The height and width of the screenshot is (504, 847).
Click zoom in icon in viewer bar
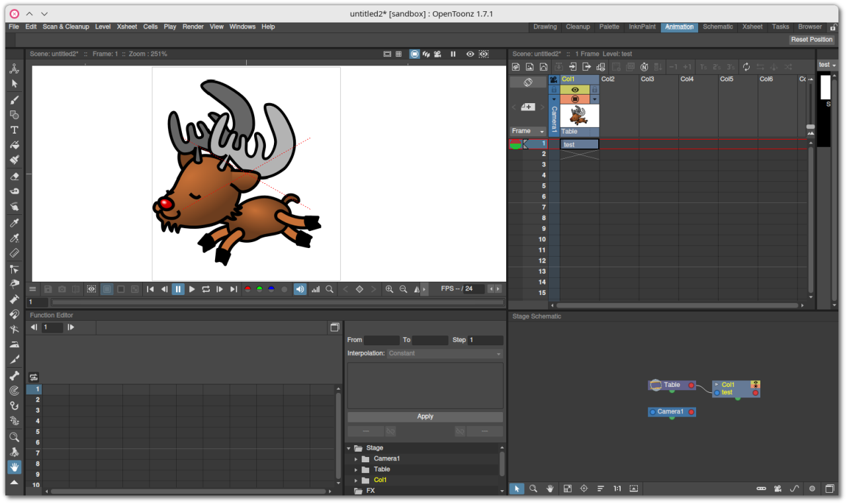click(x=389, y=289)
